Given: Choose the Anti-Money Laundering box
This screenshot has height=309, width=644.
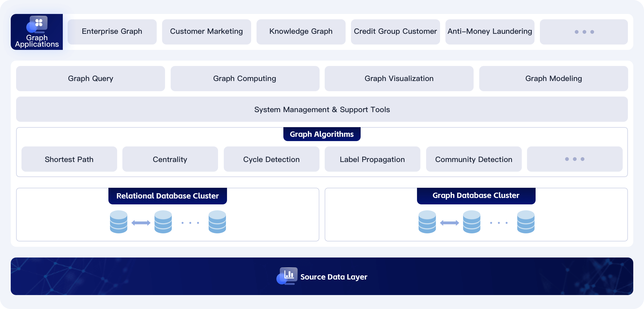Looking at the screenshot, I should [490, 32].
